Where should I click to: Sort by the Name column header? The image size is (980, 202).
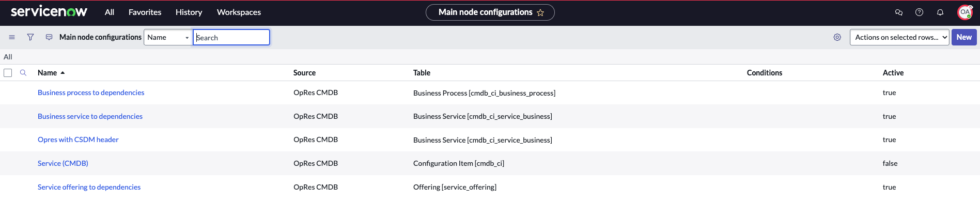pyautogui.click(x=47, y=73)
